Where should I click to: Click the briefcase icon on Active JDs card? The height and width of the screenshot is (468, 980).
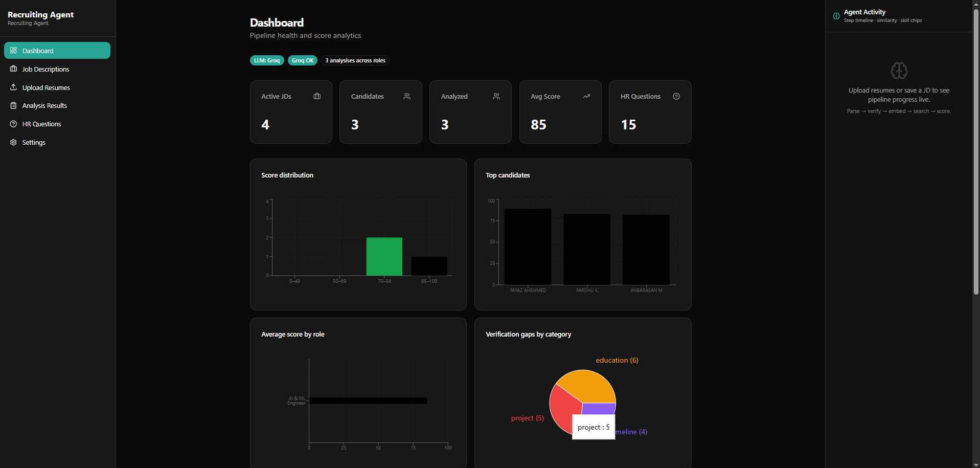pyautogui.click(x=317, y=96)
